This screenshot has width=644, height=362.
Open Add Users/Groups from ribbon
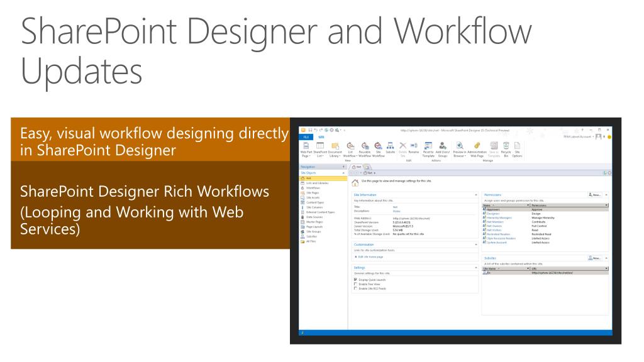[x=443, y=150]
